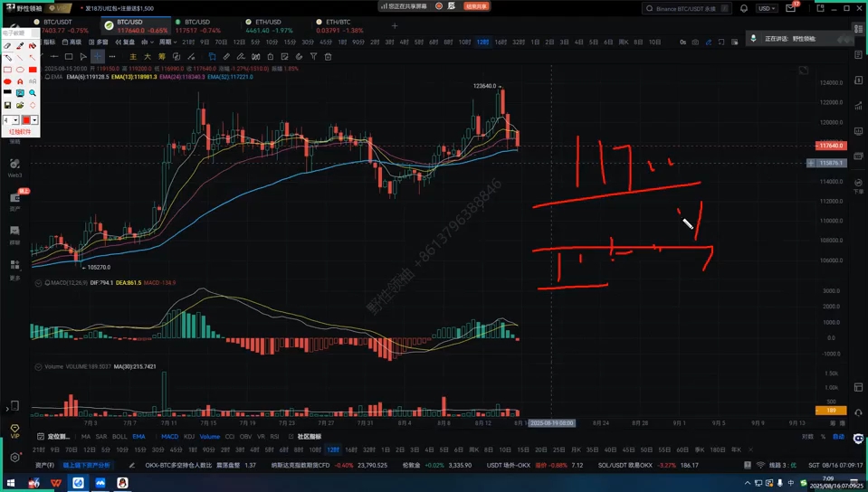Screen dimensions: 868x492
Task: Select the ruler measurement tool
Action: [226, 56]
